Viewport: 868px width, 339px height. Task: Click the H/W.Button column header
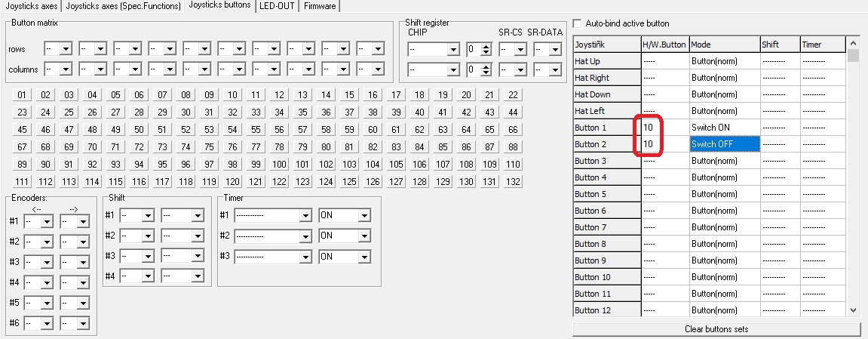pyautogui.click(x=665, y=45)
